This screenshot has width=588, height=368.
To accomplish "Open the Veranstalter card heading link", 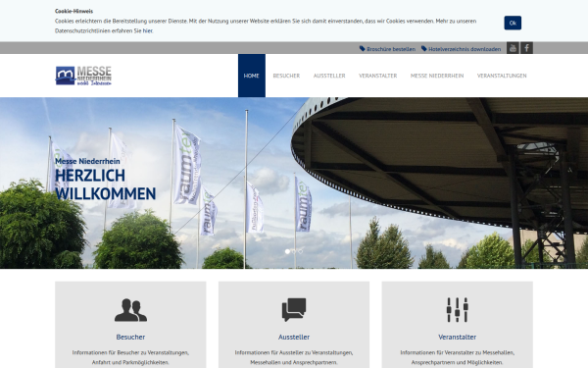I will click(x=457, y=338).
